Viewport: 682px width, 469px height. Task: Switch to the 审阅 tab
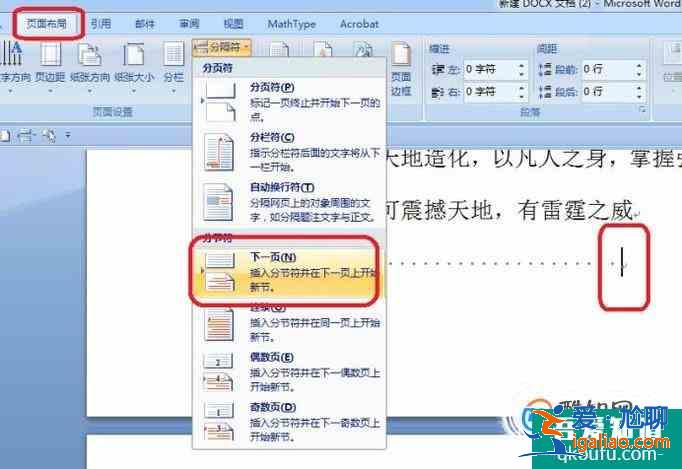[x=189, y=23]
